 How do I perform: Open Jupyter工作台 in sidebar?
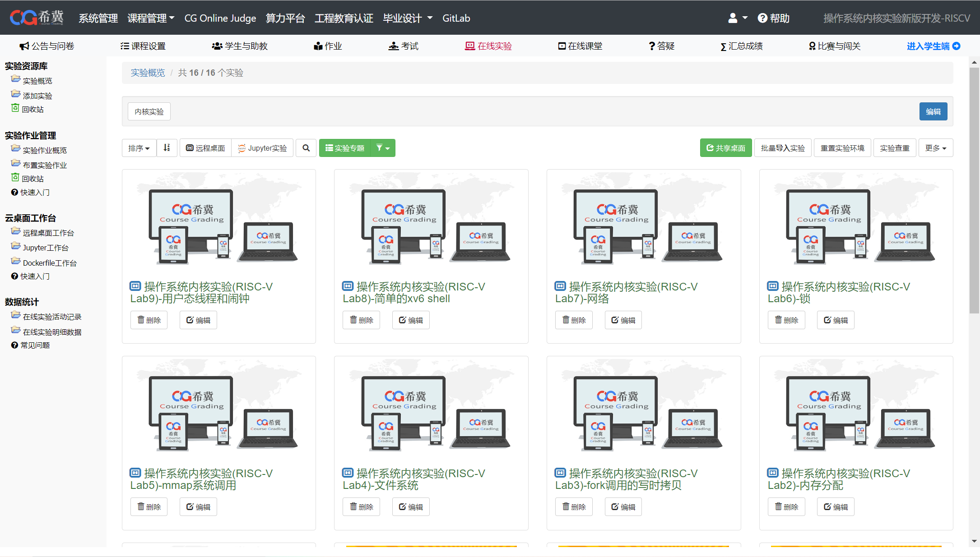point(46,248)
